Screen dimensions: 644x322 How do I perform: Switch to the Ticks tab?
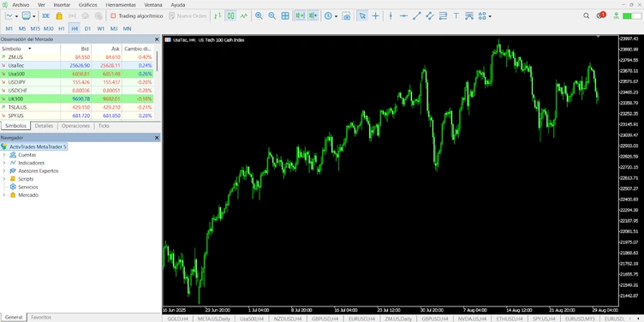coord(104,126)
